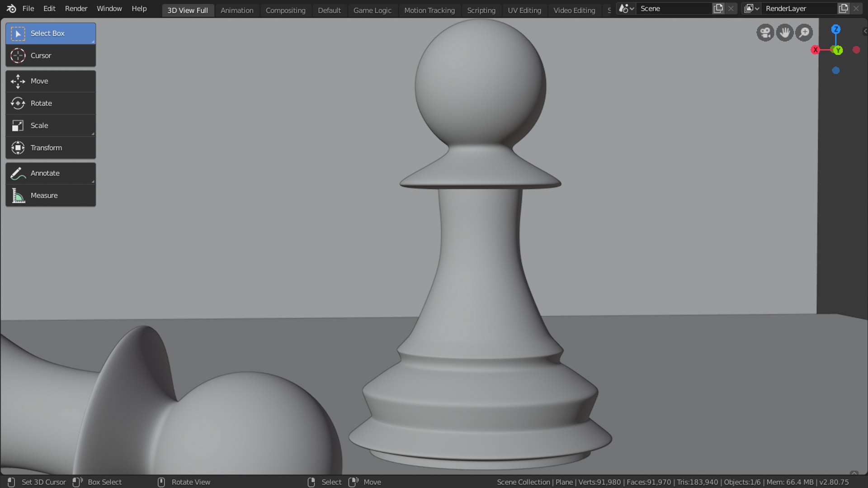The image size is (868, 488).
Task: Pick the Rotate tool
Action: point(51,104)
